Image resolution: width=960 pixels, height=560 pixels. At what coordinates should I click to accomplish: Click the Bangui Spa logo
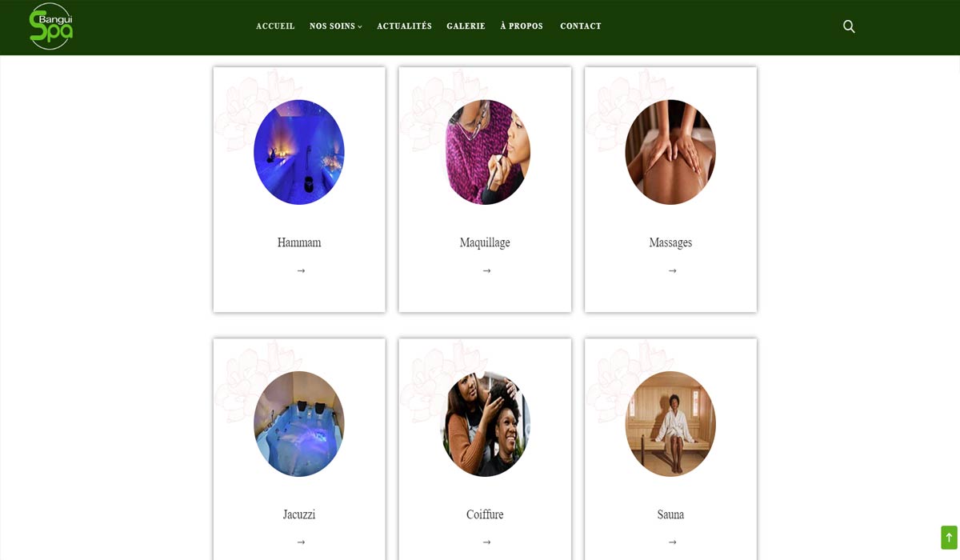pyautogui.click(x=51, y=26)
